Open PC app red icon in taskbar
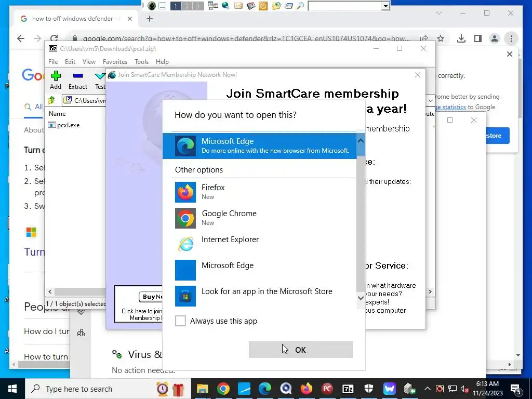This screenshot has width=532, height=399. click(327, 389)
